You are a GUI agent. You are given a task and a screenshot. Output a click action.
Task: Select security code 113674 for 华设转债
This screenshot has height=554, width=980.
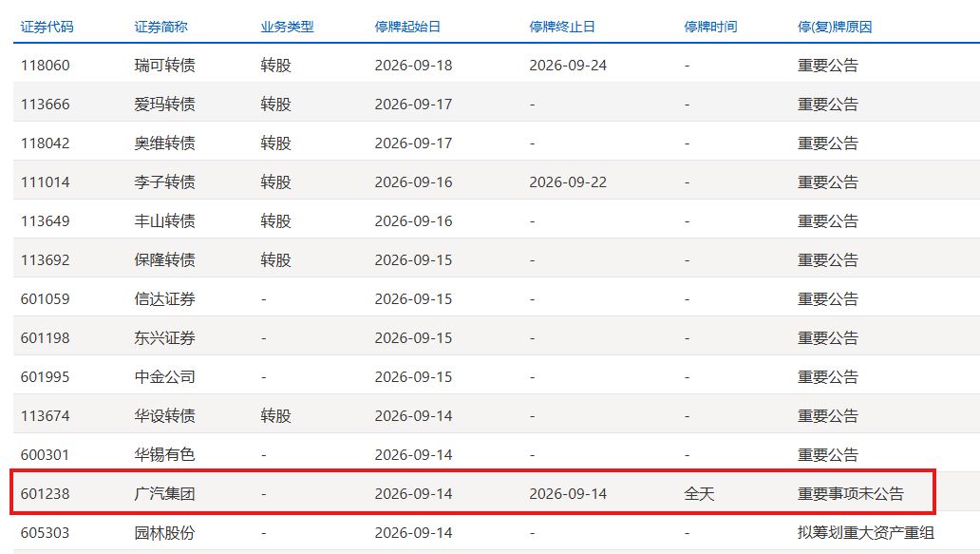[45, 416]
